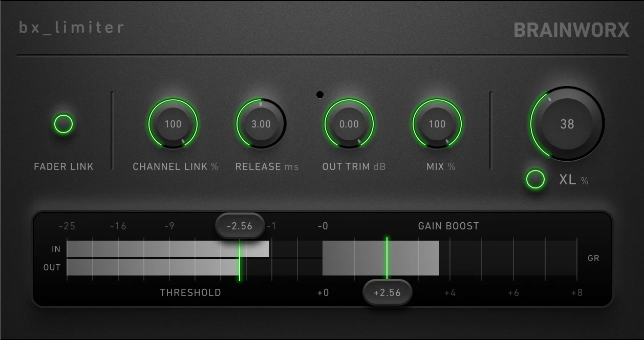The image size is (644, 340).
Task: Select the RELEASE ms knob
Action: pos(261,124)
